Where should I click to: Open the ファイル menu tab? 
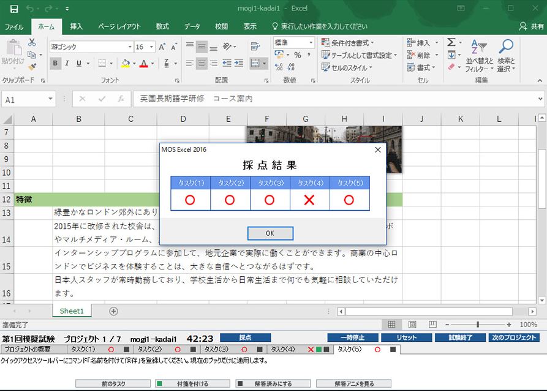(x=14, y=26)
